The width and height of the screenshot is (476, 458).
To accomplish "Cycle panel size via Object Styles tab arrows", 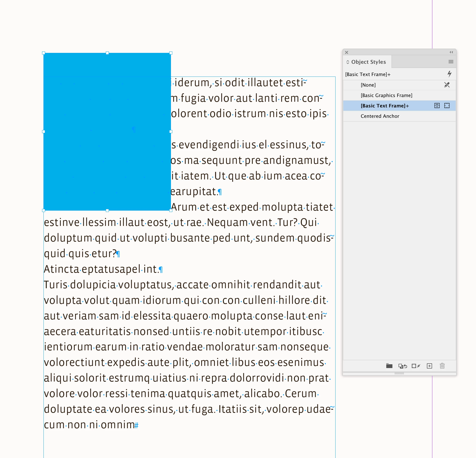I will coord(348,62).
